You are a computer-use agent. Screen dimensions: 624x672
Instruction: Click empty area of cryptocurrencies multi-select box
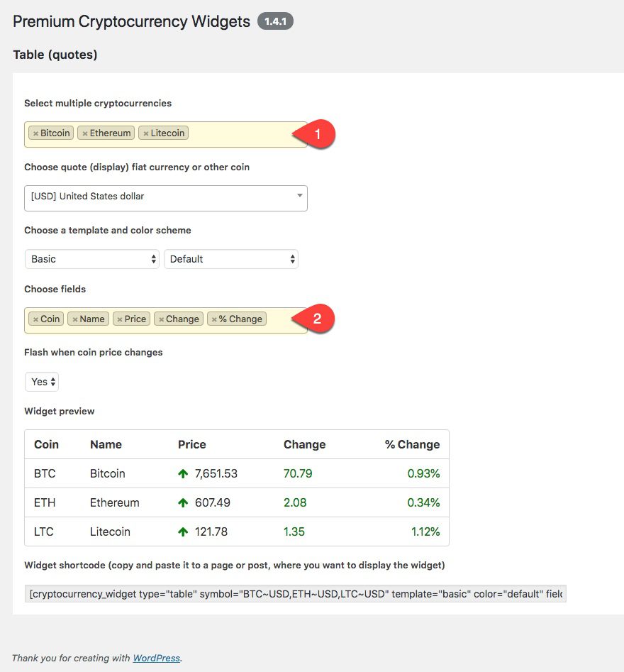pos(241,133)
